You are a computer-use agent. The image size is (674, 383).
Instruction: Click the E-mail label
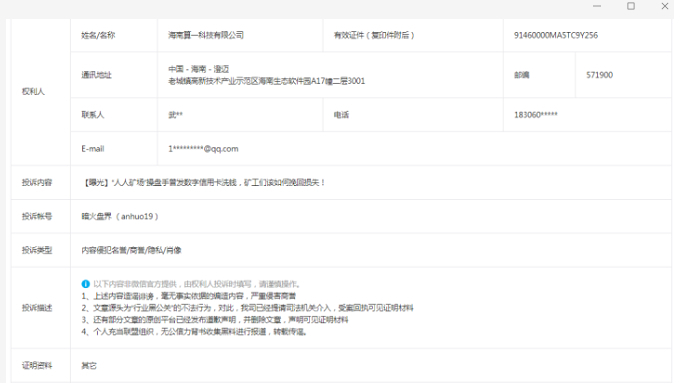click(93, 149)
